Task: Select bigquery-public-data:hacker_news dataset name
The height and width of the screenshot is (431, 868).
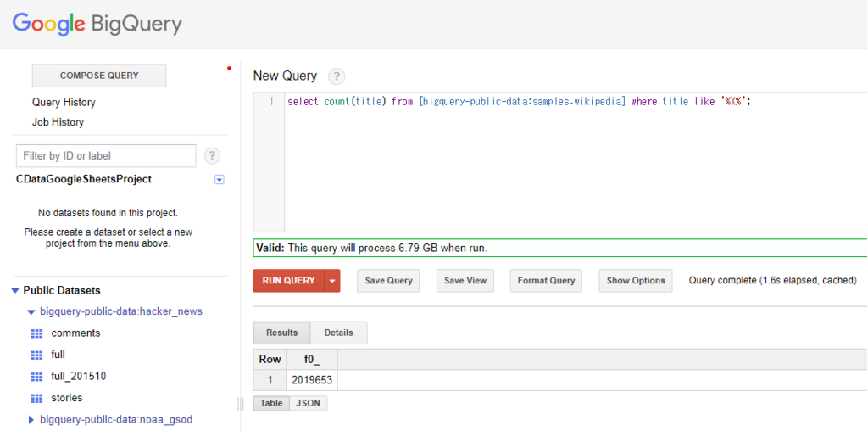Action: [121, 312]
